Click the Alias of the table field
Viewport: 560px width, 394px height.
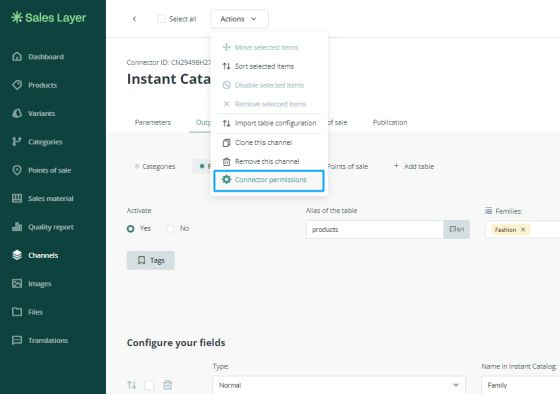[x=374, y=229]
